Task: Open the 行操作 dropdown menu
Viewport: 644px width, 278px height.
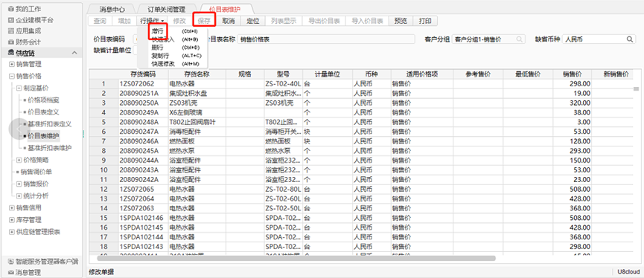Action: [x=153, y=21]
